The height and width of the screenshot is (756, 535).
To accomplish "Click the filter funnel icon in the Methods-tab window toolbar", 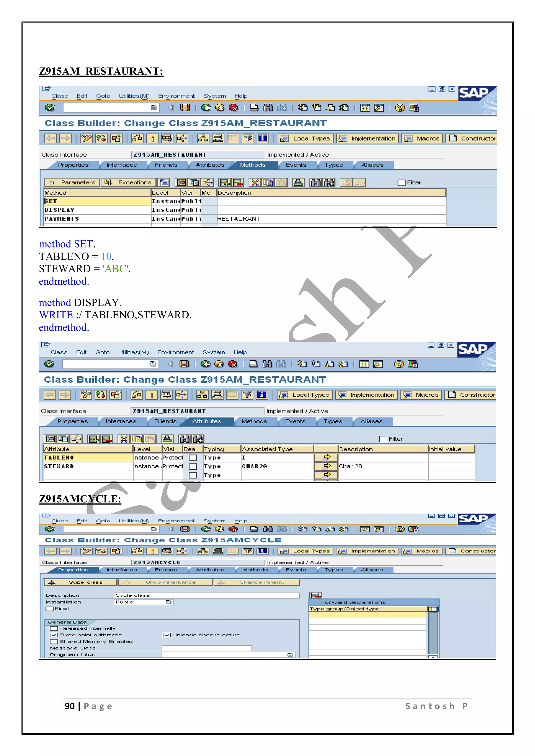I will (248, 138).
